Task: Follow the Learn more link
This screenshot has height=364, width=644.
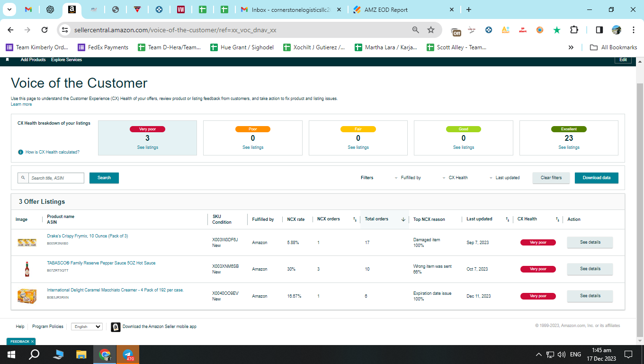Action: click(21, 104)
